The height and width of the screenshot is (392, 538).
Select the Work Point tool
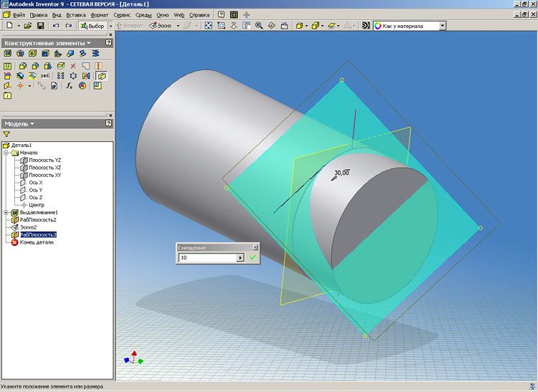pyautogui.click(x=20, y=86)
